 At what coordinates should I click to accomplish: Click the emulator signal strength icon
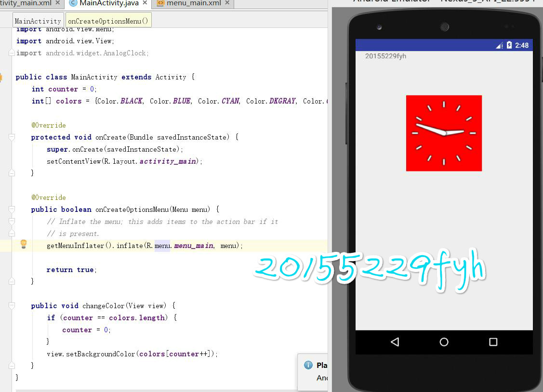coord(499,45)
